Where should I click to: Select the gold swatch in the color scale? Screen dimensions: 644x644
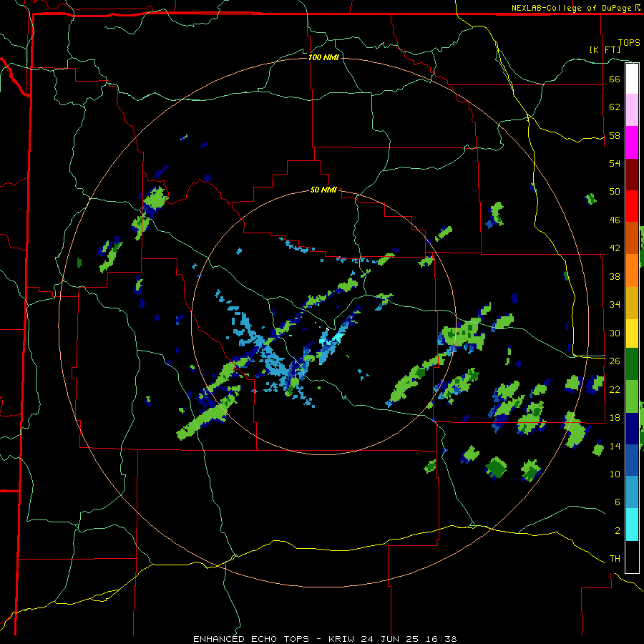click(x=632, y=303)
